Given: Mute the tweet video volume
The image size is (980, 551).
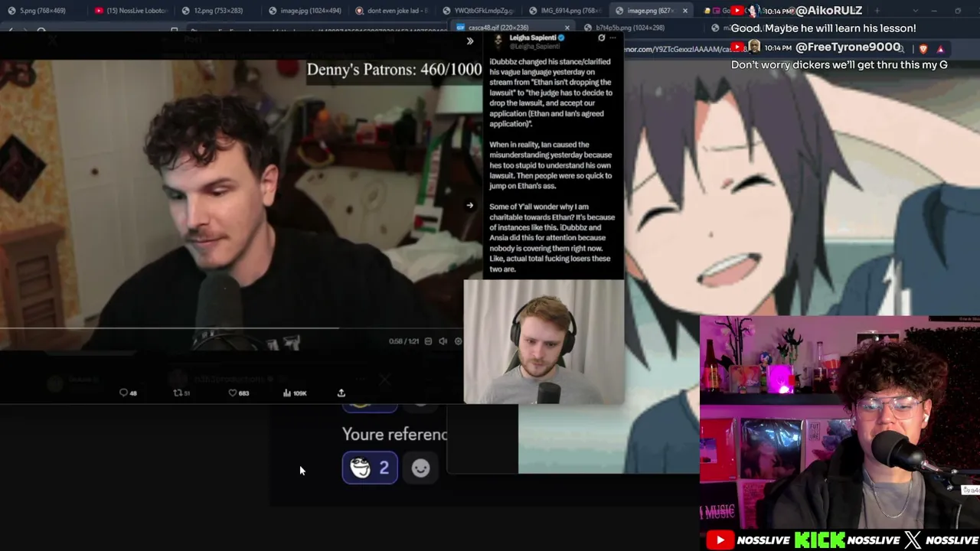Looking at the screenshot, I should point(443,341).
